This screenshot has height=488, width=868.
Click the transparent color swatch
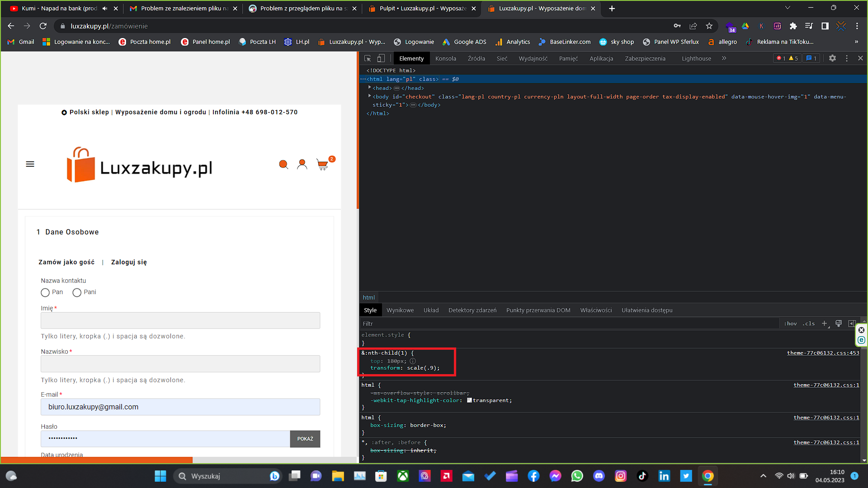(x=469, y=400)
